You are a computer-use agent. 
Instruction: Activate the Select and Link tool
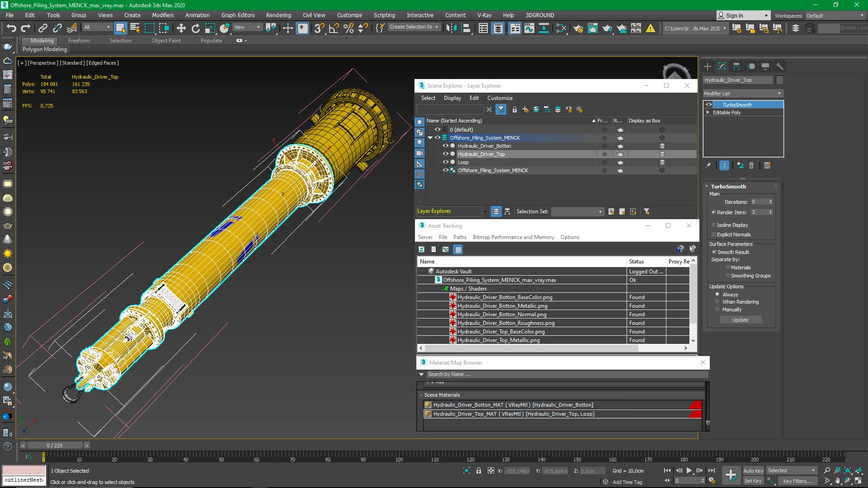42,28
